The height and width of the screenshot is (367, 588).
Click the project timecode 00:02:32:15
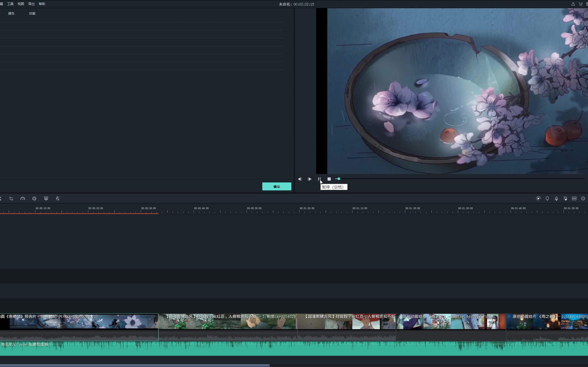pos(304,4)
